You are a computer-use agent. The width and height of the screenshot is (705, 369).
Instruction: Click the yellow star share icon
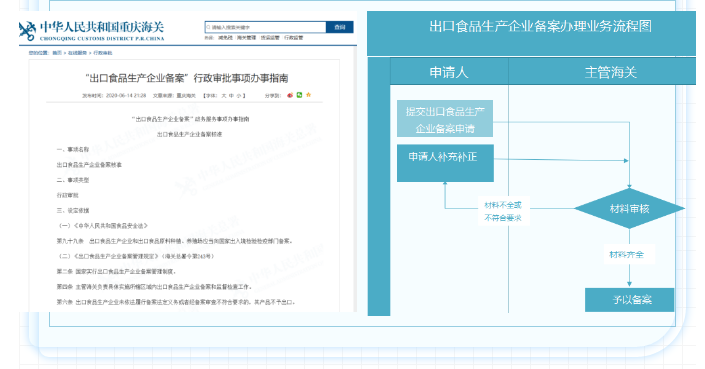[x=308, y=95]
